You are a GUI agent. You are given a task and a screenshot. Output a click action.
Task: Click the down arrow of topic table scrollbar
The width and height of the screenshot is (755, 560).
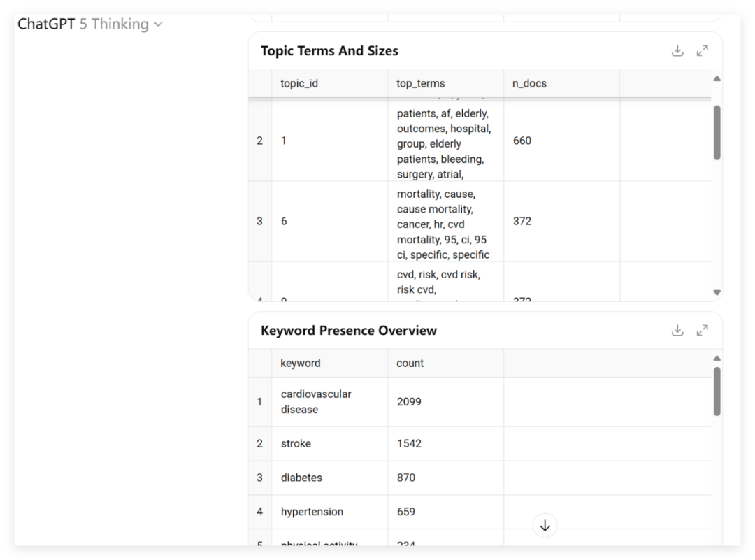(x=717, y=292)
